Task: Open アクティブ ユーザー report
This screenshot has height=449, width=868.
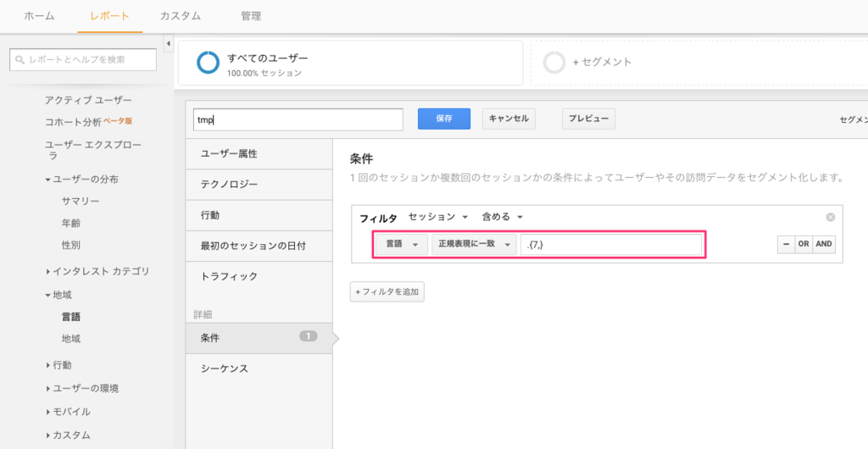Action: pos(88,100)
